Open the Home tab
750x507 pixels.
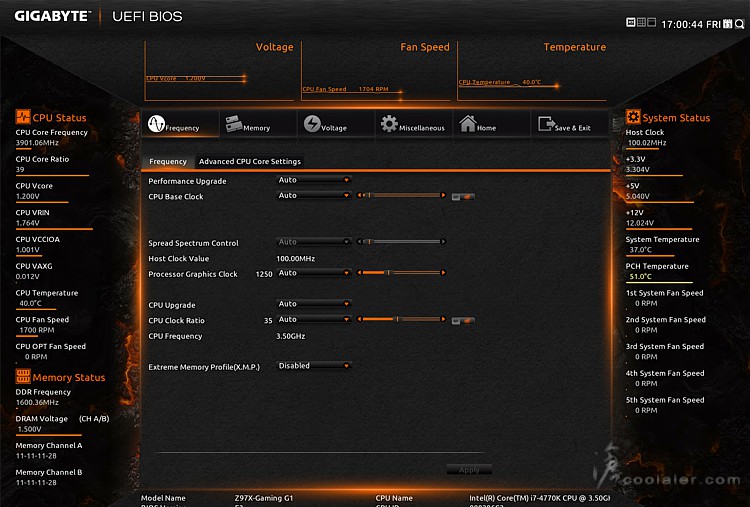492,123
